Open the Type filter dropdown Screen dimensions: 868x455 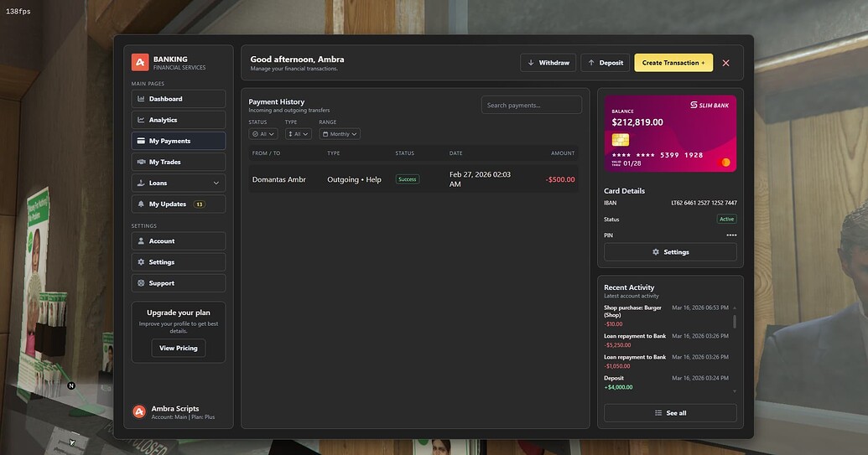tap(299, 134)
